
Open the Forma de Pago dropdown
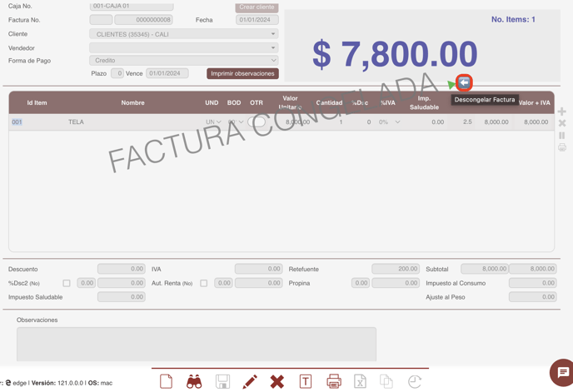tap(184, 60)
